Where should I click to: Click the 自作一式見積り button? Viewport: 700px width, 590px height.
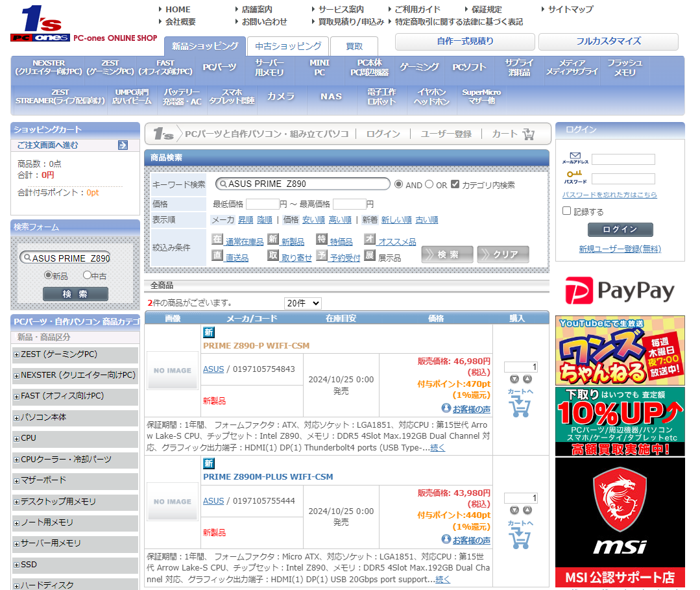(x=465, y=42)
